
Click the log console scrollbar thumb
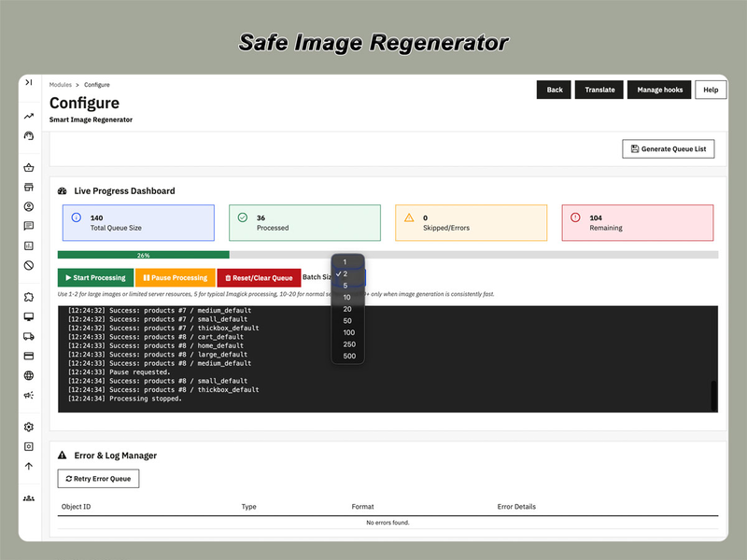713,395
